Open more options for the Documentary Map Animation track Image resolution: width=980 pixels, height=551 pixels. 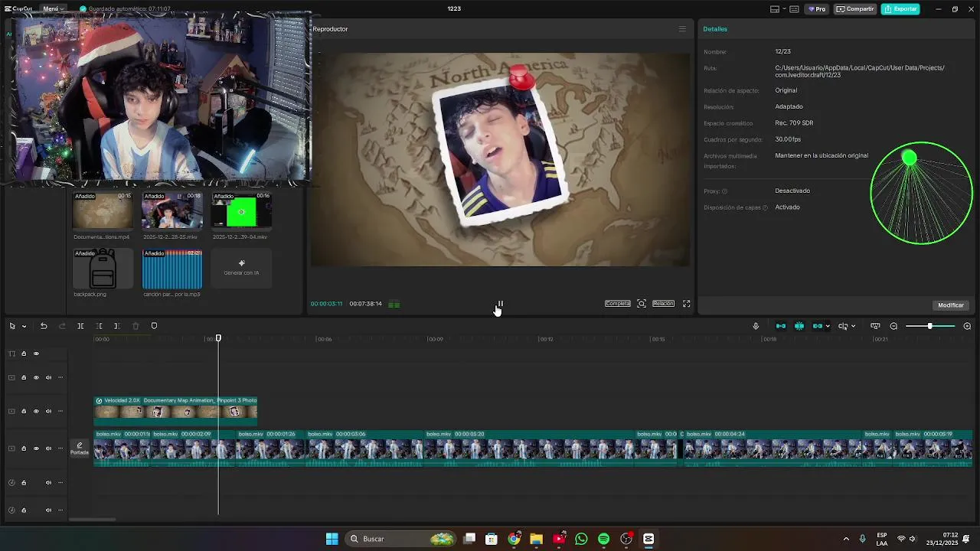click(60, 411)
